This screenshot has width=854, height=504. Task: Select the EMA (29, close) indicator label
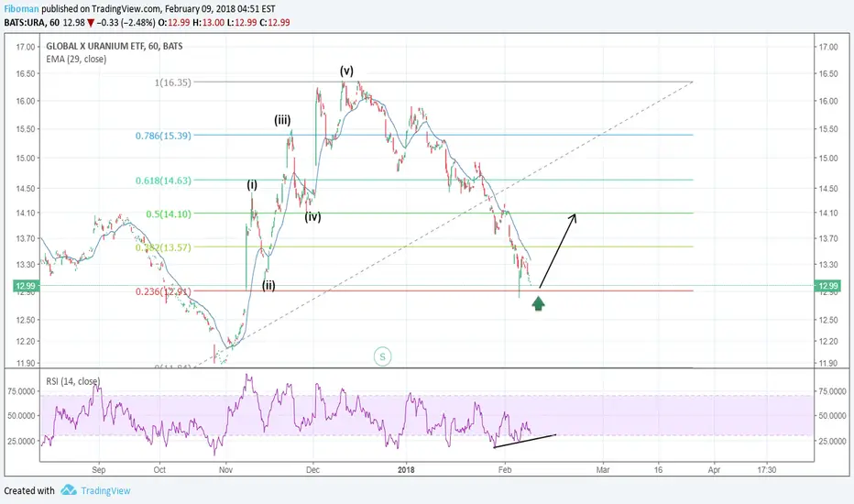(x=76, y=60)
